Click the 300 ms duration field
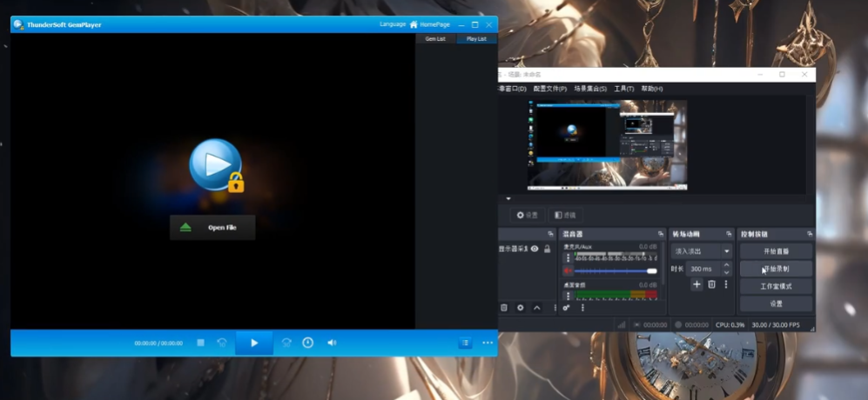The height and width of the screenshot is (400, 868). 703,269
